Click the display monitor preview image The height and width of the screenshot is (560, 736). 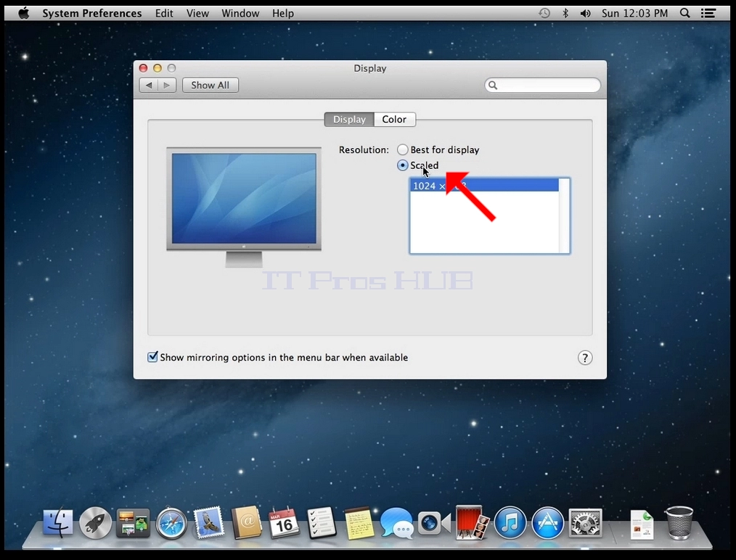click(x=244, y=206)
